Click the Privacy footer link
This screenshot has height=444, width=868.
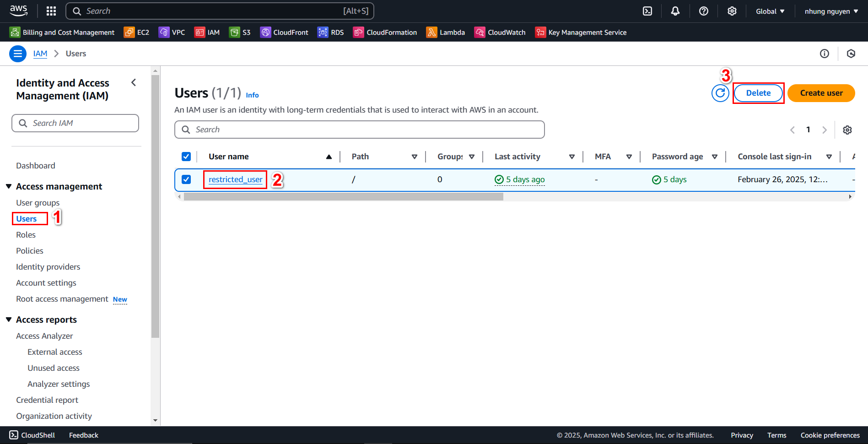742,435
